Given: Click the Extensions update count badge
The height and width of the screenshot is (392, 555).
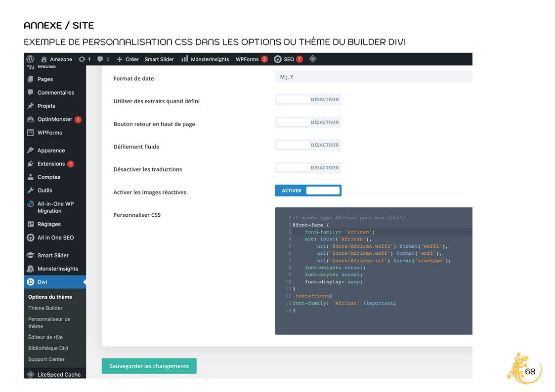Looking at the screenshot, I should point(71,164).
